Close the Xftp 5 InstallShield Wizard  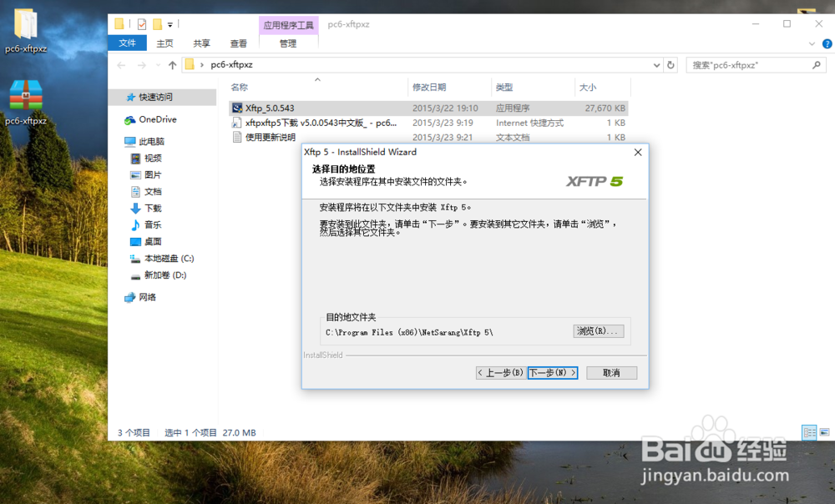point(638,152)
